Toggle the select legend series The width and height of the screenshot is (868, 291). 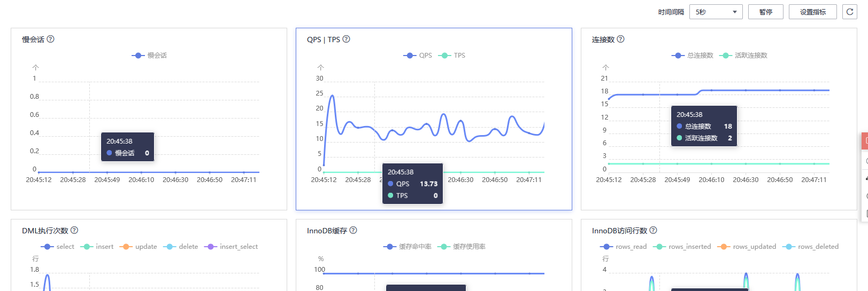tap(57, 247)
